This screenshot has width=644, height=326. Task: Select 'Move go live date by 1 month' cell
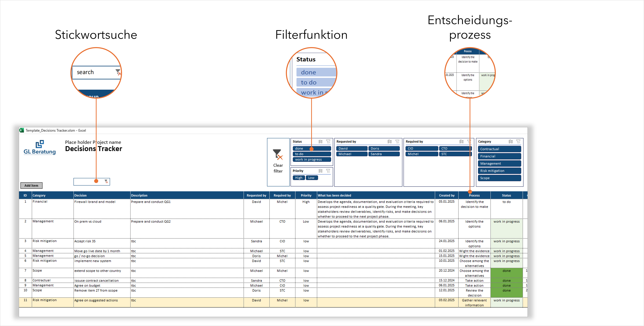coord(102,251)
